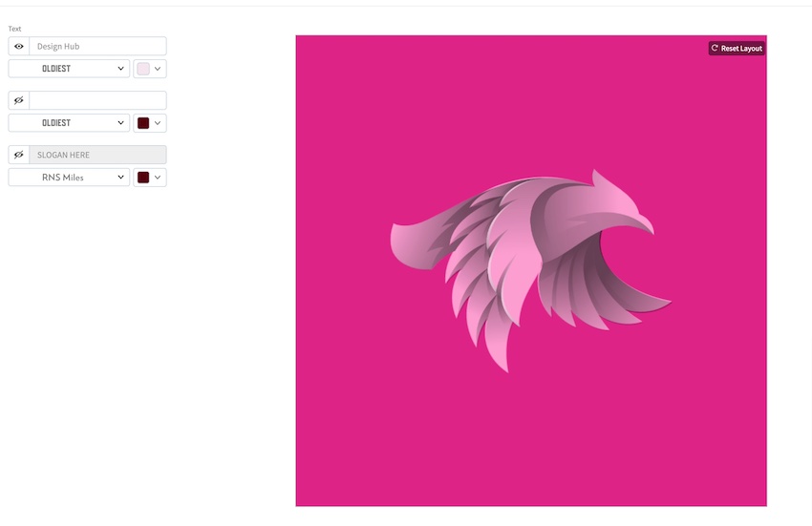This screenshot has height=526, width=812.
Task: Click the SLOGAN HERE input field
Action: pos(97,155)
